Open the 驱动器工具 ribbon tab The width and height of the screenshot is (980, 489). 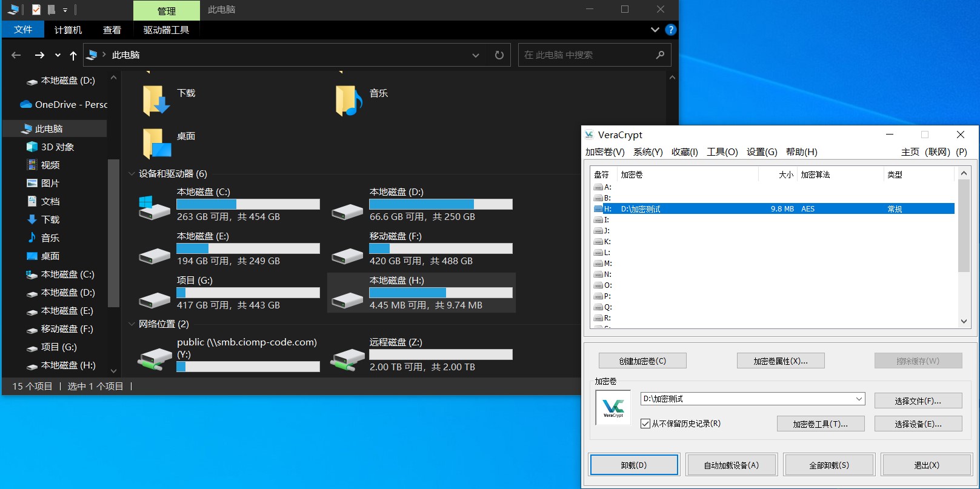(x=166, y=30)
